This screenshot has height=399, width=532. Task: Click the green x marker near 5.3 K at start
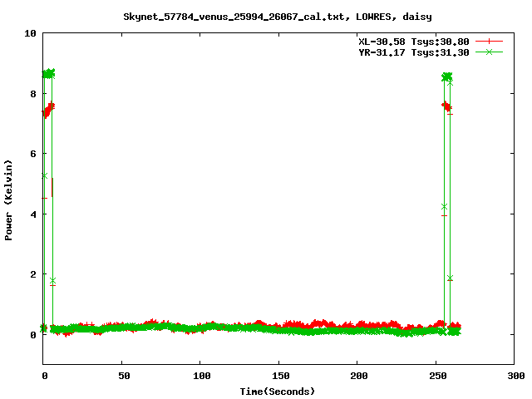tap(44, 175)
